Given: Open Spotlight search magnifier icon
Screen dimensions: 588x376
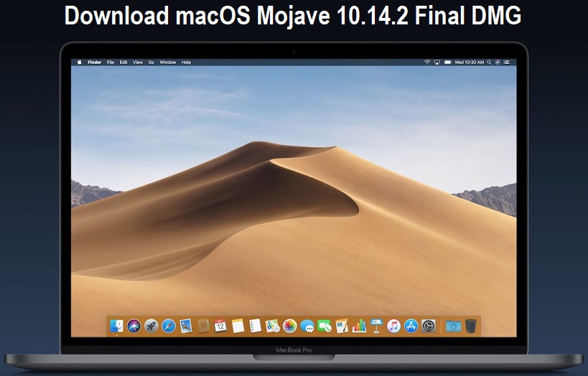Looking at the screenshot, I should [489, 62].
